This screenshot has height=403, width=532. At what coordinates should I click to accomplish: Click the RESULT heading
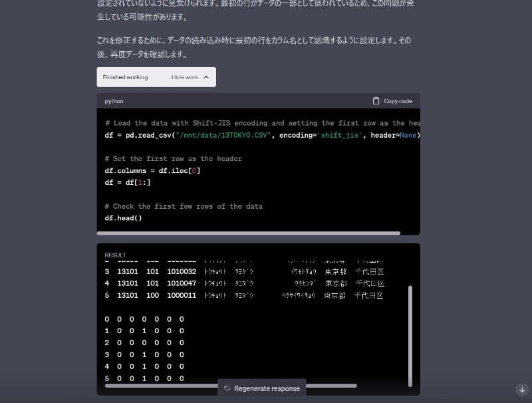point(115,255)
